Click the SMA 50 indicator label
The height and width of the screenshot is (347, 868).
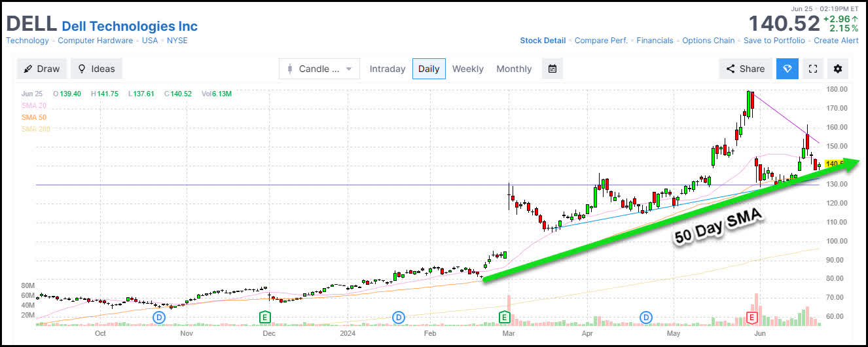pyautogui.click(x=33, y=117)
